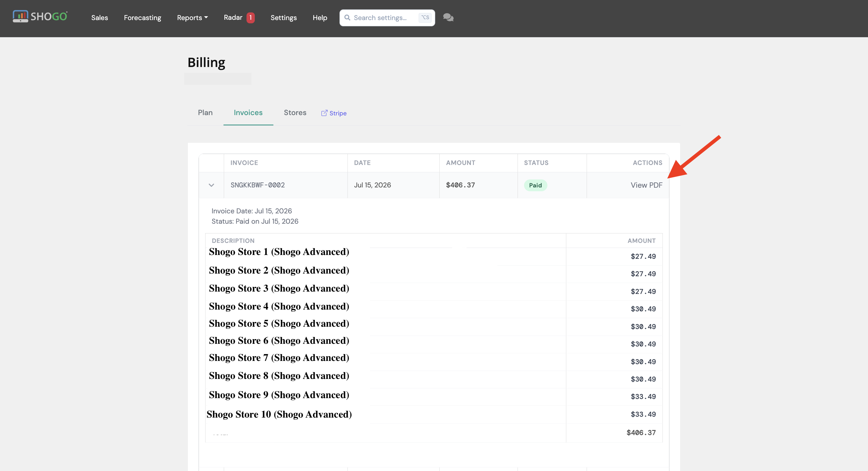Click Shogo Store 1 (Shogo Advanced) line
This screenshot has height=471, width=868.
[x=279, y=252]
